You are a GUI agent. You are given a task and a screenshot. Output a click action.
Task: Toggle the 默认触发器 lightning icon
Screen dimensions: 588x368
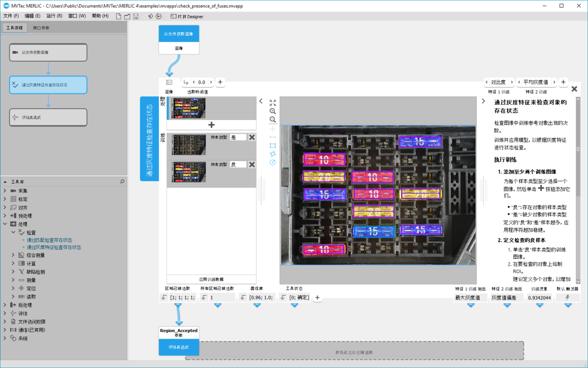(x=567, y=297)
